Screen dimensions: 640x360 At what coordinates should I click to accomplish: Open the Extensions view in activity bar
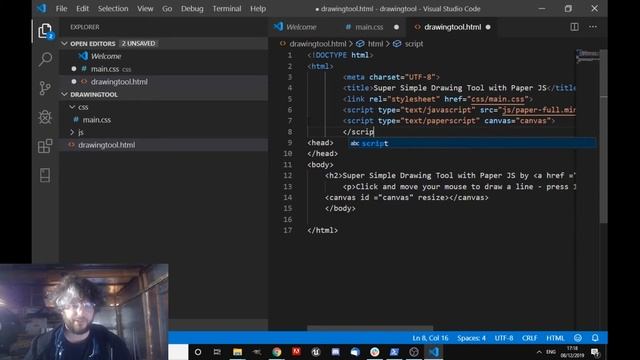(x=45, y=146)
